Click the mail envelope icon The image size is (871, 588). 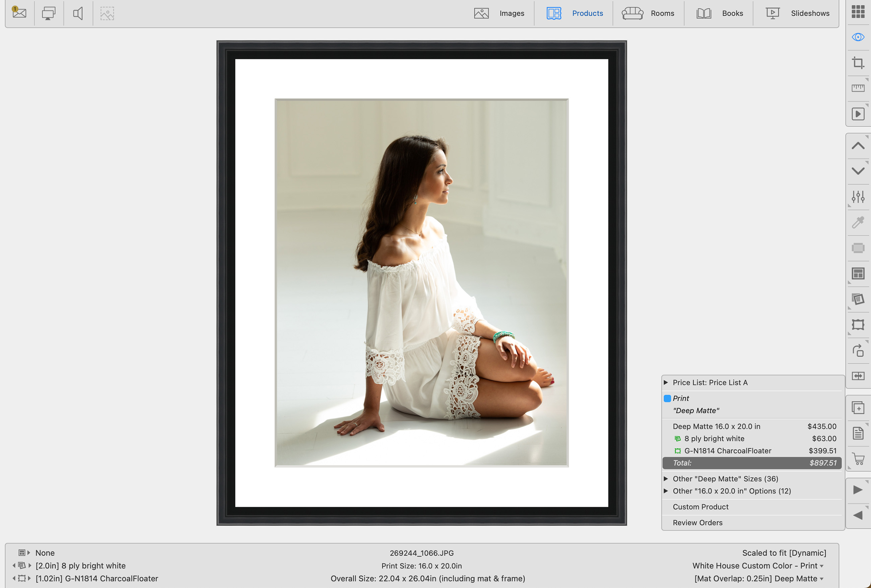tap(19, 13)
